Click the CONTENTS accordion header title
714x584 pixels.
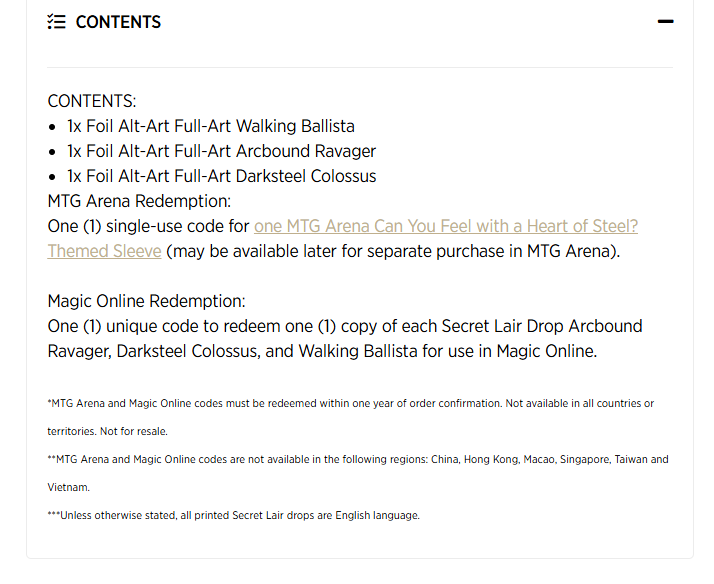pos(118,22)
